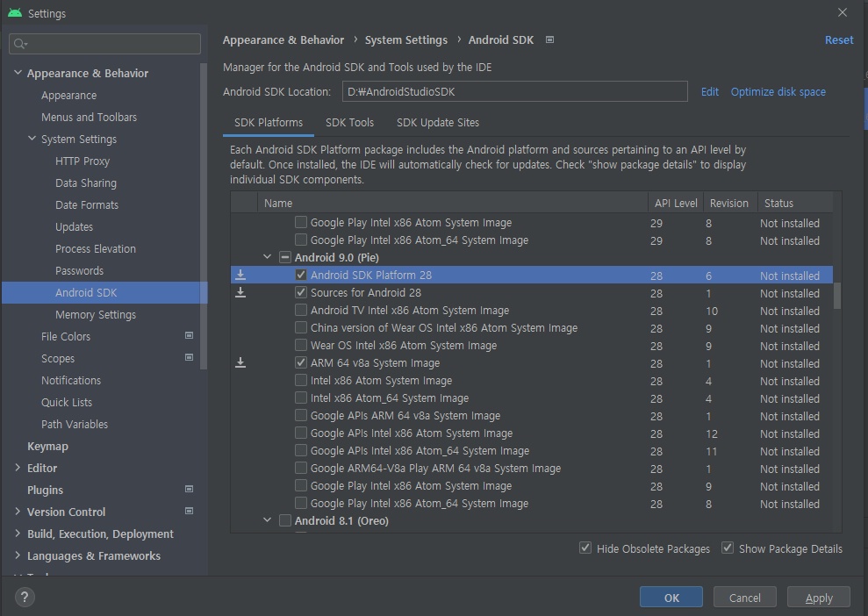Click the Android Studio logo in title bar
The width and height of the screenshot is (868, 616).
[x=15, y=13]
